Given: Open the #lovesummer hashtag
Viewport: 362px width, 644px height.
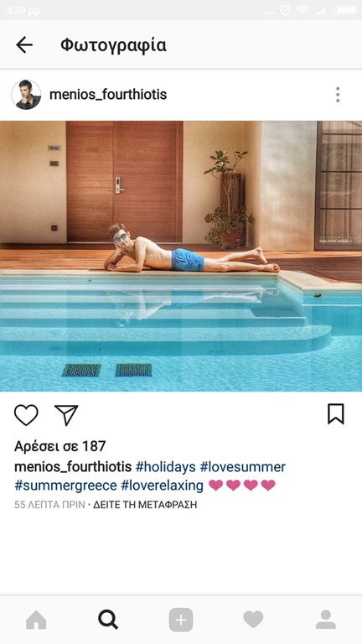Looking at the screenshot, I should (x=242, y=467).
